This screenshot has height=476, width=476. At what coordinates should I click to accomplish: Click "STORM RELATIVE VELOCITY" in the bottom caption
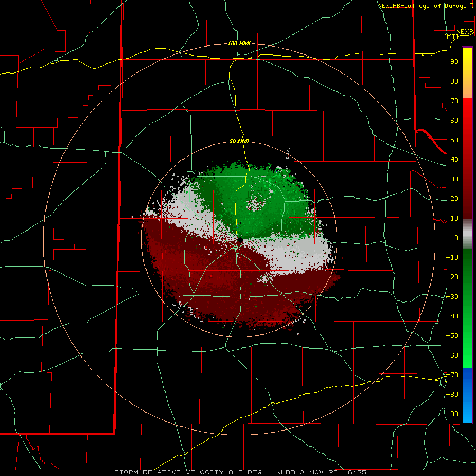tap(169, 472)
